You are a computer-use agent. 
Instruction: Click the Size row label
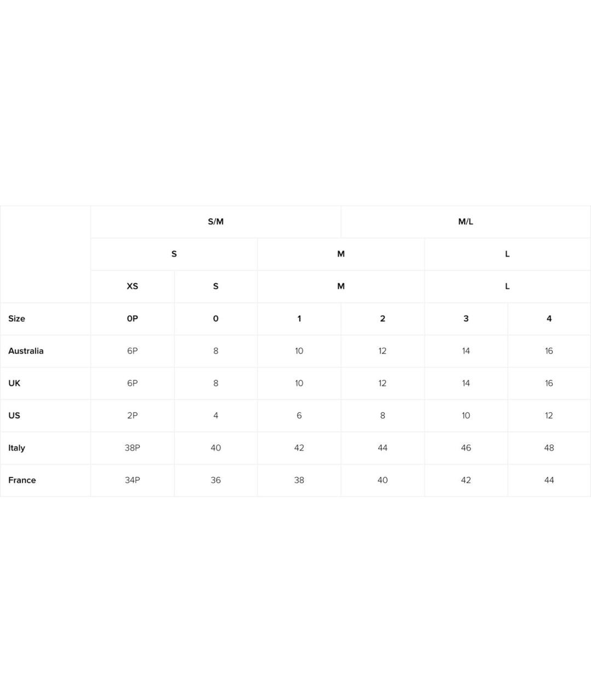pos(16,318)
